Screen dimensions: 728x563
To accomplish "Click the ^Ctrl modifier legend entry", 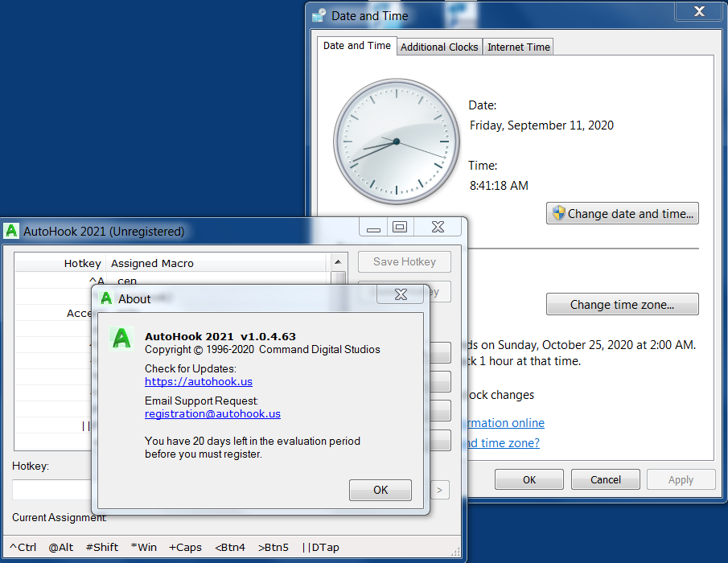I will click(x=23, y=547).
